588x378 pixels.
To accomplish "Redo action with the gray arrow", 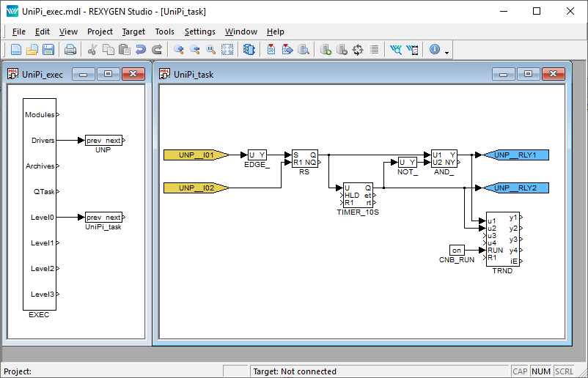I will click(x=157, y=50).
